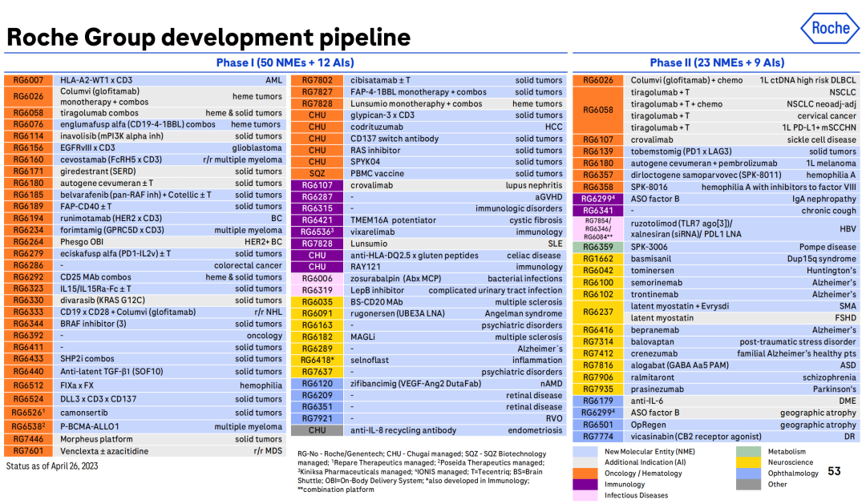Click the RG7774 vicasinabin code cell
The width and height of the screenshot is (866, 504).
pyautogui.click(x=597, y=437)
